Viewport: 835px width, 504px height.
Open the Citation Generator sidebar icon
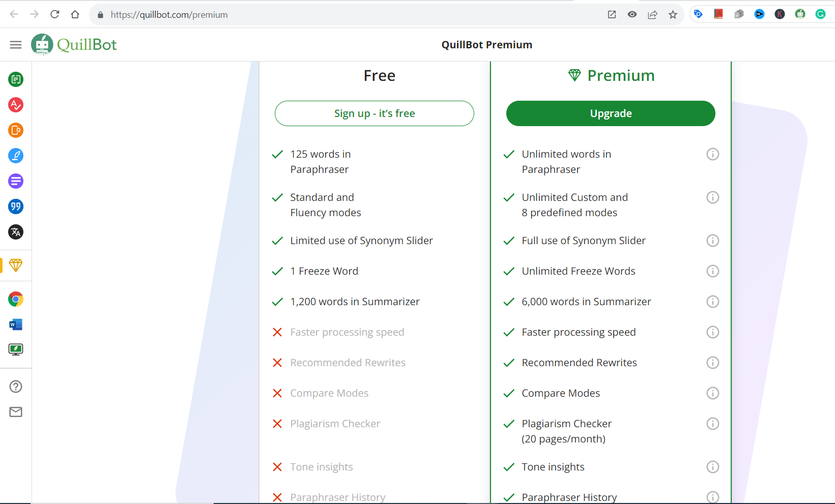(16, 206)
